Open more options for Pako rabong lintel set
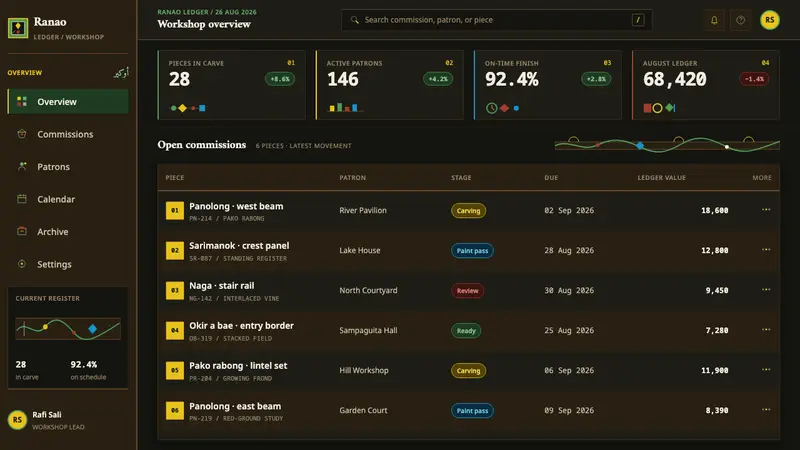This screenshot has height=450, width=800. pyautogui.click(x=766, y=369)
